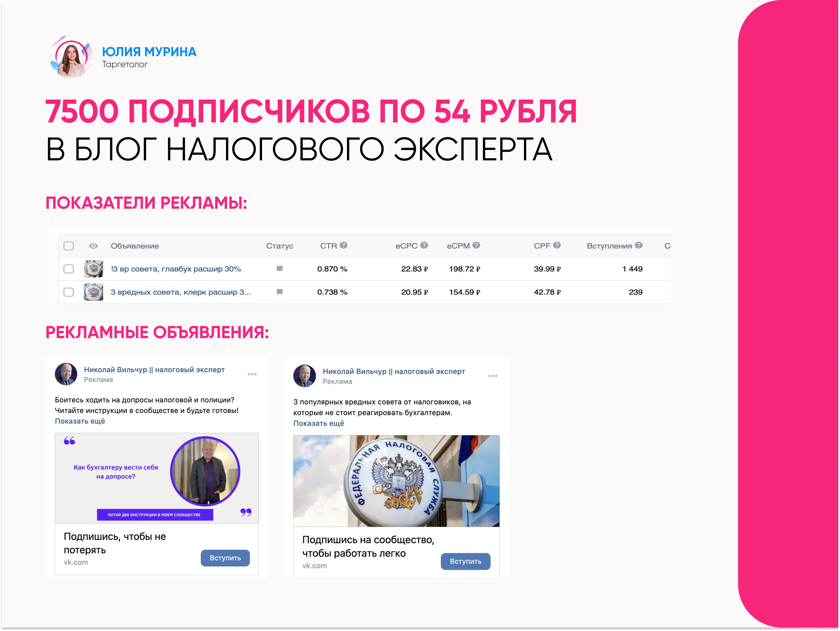Click status stop icon for 'главбух' ad
Screen dimensions: 840x631
(x=280, y=269)
